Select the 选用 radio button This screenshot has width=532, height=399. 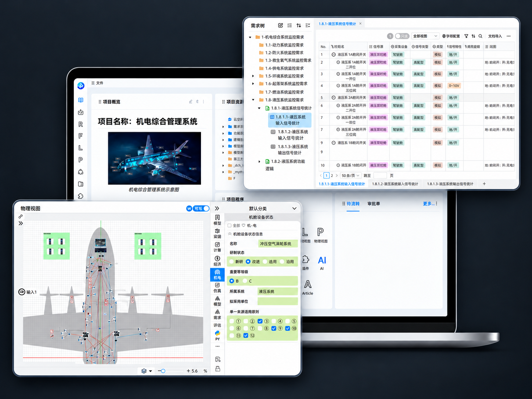click(x=265, y=262)
